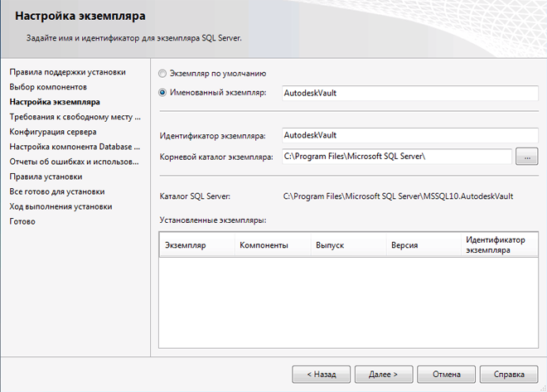
Task: Select the 'Все готово для установки' step
Action: pos(57,191)
